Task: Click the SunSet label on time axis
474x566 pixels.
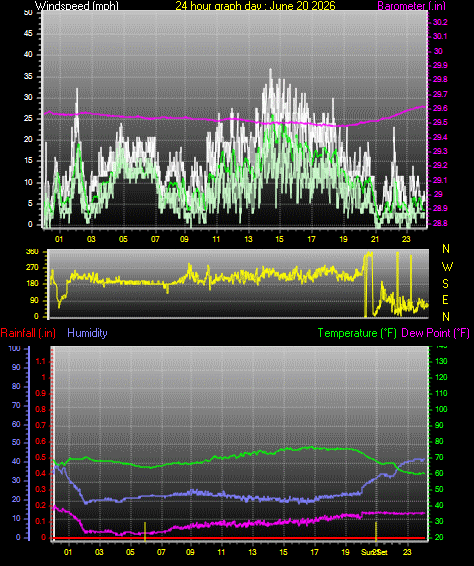Action: 375,552
